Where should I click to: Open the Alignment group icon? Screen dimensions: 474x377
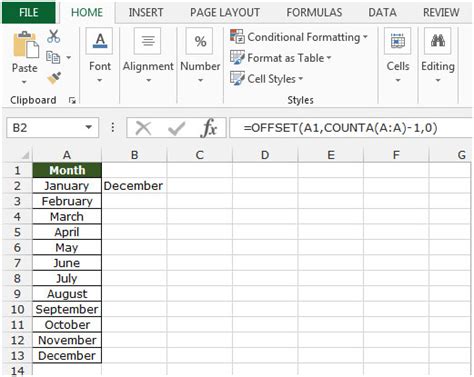148,41
